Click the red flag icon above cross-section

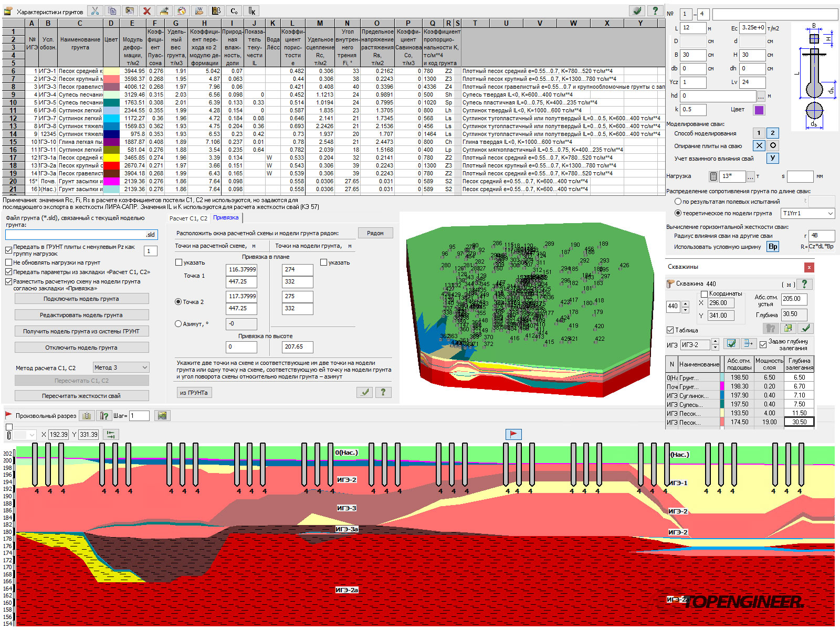click(x=513, y=434)
